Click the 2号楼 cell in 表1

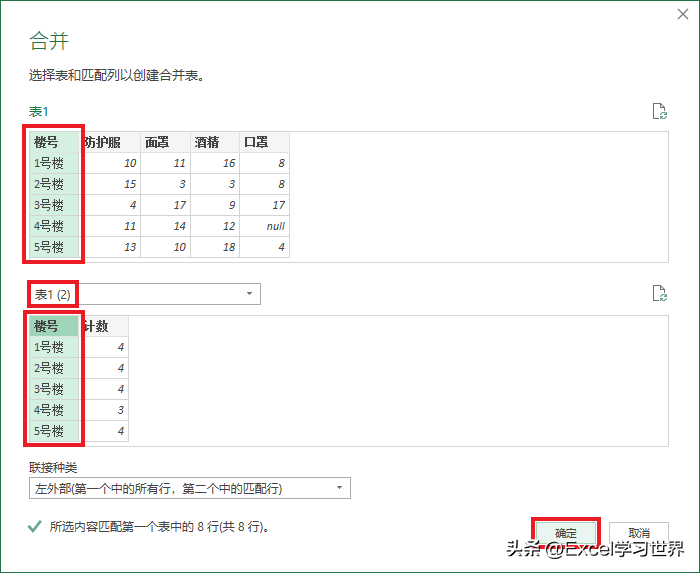[55, 184]
